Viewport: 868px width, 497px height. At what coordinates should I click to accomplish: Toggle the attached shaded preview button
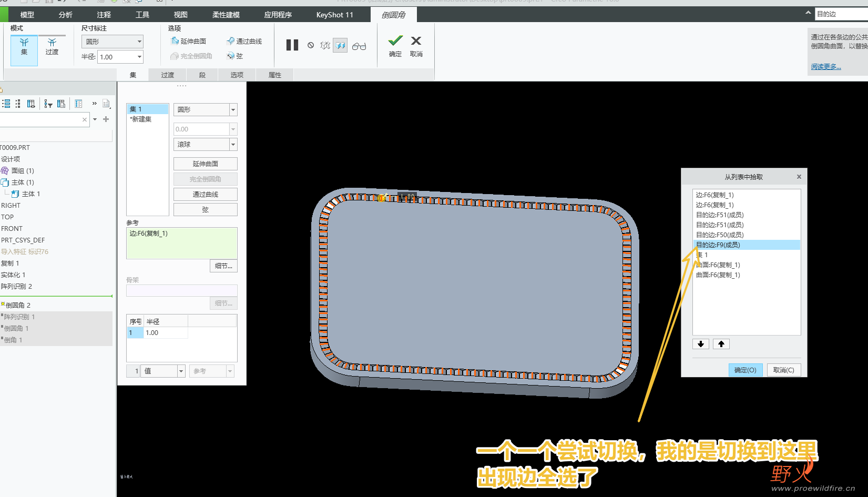pyautogui.click(x=341, y=46)
